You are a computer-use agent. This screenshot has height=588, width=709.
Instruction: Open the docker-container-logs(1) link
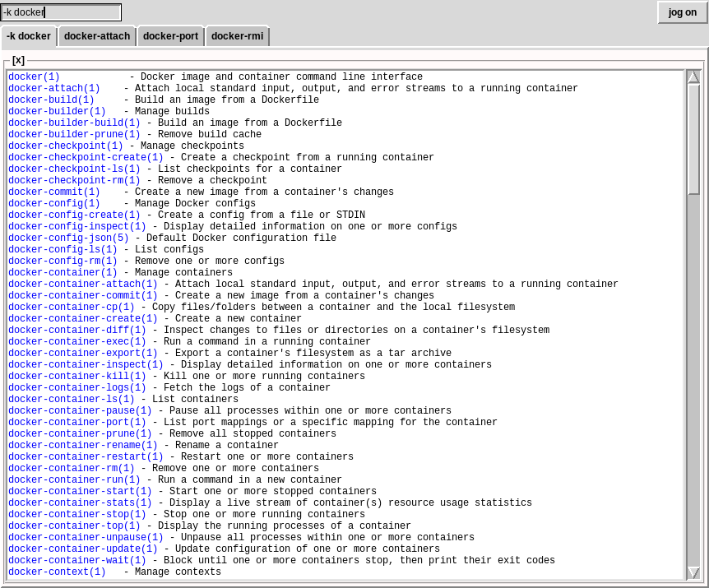point(76,388)
